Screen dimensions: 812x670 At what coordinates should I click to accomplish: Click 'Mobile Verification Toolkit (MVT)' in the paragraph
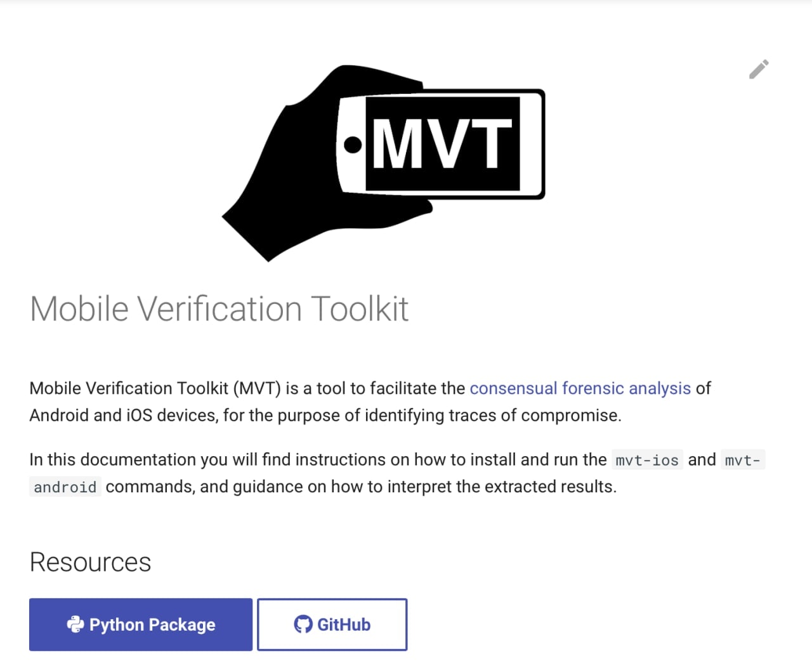(x=155, y=388)
